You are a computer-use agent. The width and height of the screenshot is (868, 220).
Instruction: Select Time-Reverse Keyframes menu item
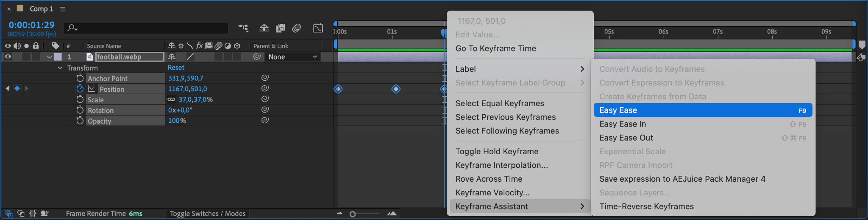tap(646, 206)
